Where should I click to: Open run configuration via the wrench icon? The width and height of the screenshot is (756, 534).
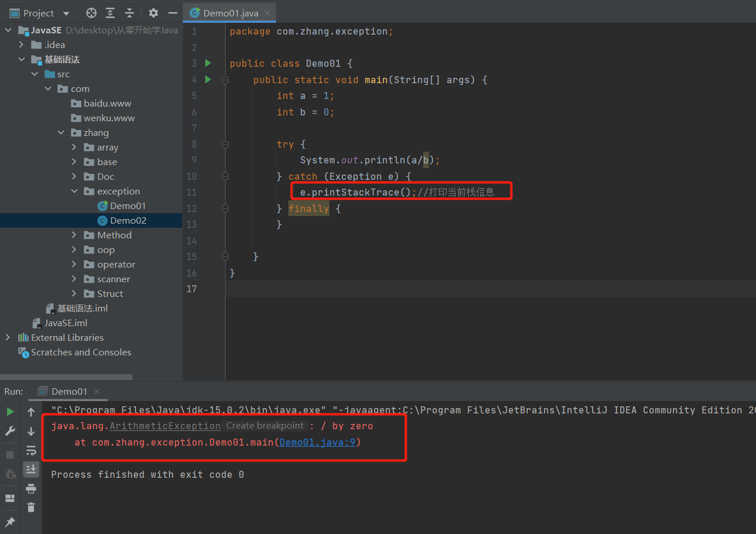10,432
